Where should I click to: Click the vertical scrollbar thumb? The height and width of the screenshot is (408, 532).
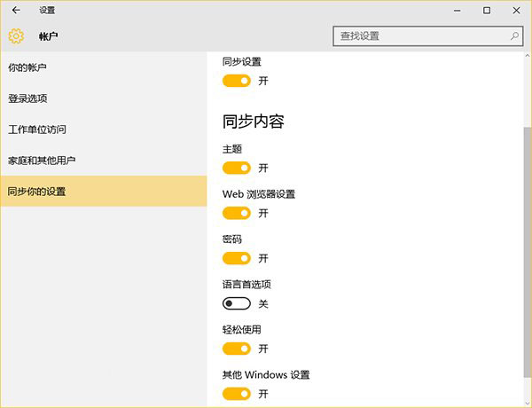pyautogui.click(x=528, y=239)
